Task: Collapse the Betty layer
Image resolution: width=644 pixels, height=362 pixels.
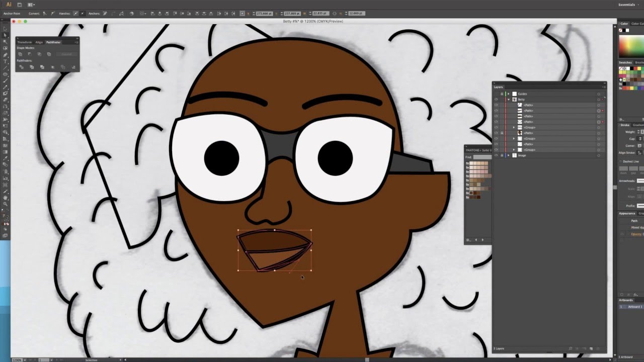Action: [508, 100]
